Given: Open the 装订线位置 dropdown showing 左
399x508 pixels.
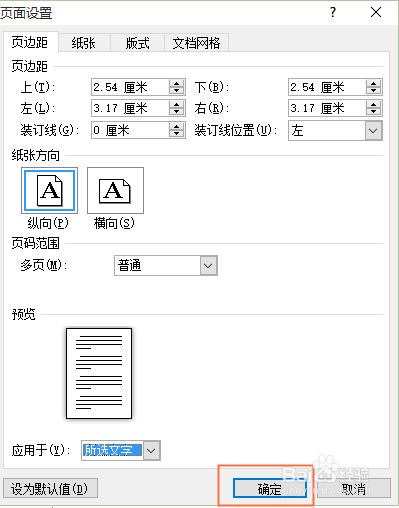Looking at the screenshot, I should tap(335, 131).
